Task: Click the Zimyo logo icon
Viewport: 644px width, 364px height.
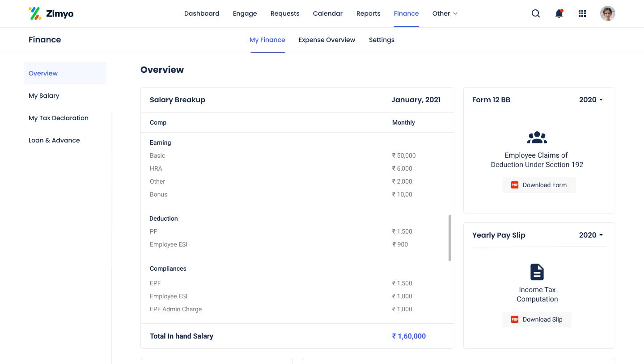Action: point(35,13)
